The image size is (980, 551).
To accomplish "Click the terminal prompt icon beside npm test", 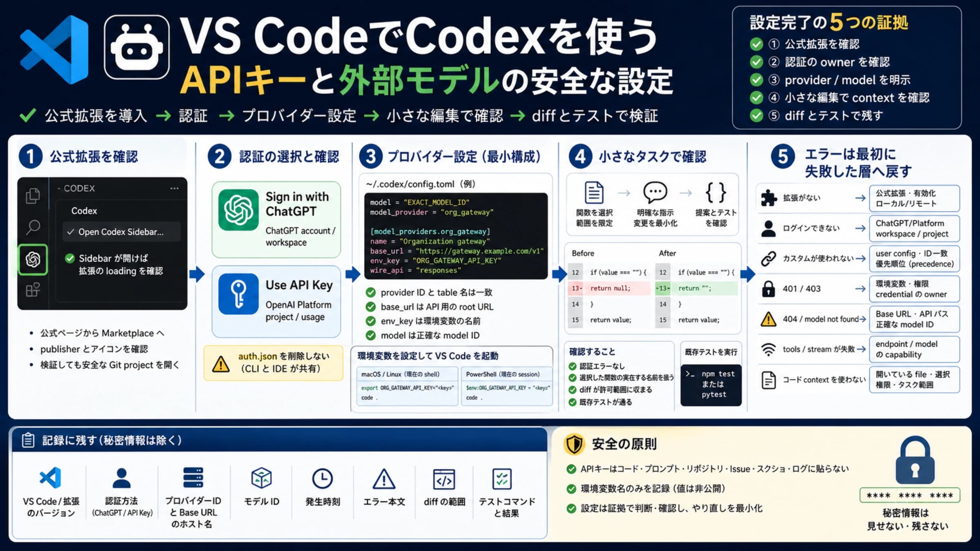I will pos(690,374).
